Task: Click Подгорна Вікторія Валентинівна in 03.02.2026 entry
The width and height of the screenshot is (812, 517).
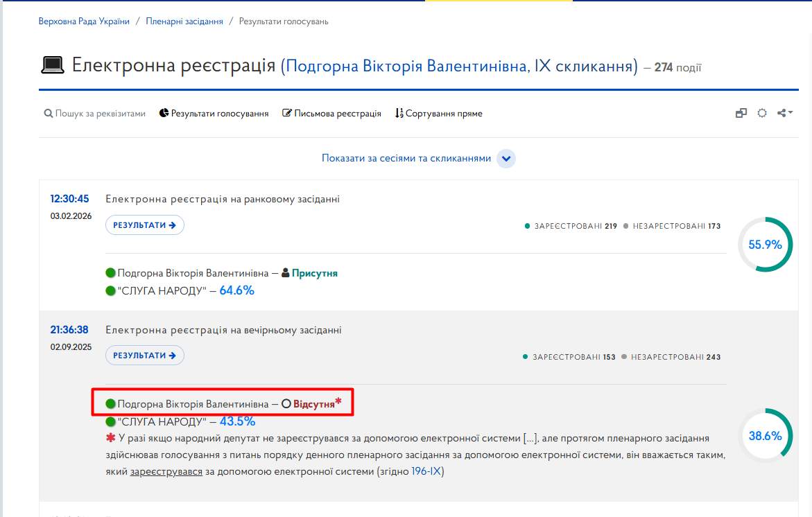Action: click(193, 273)
